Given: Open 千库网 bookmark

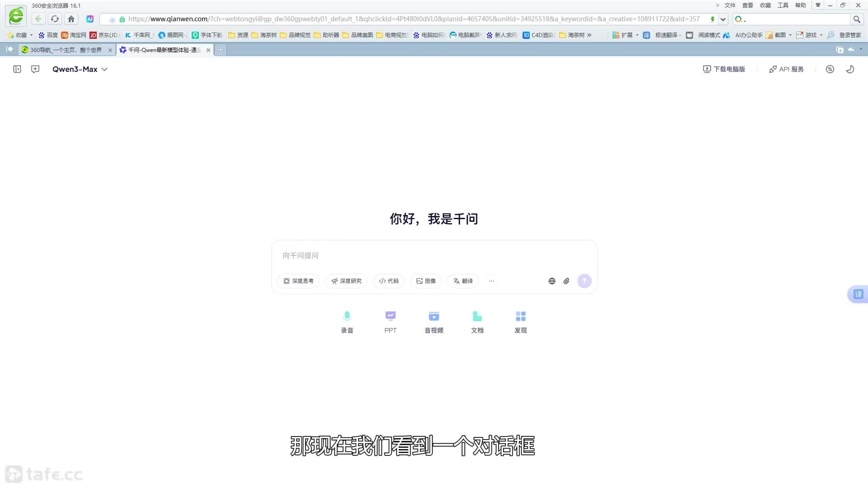Looking at the screenshot, I should click(139, 35).
